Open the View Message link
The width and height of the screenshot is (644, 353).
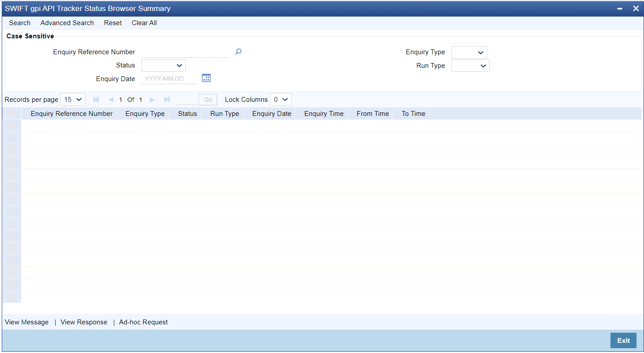point(27,322)
